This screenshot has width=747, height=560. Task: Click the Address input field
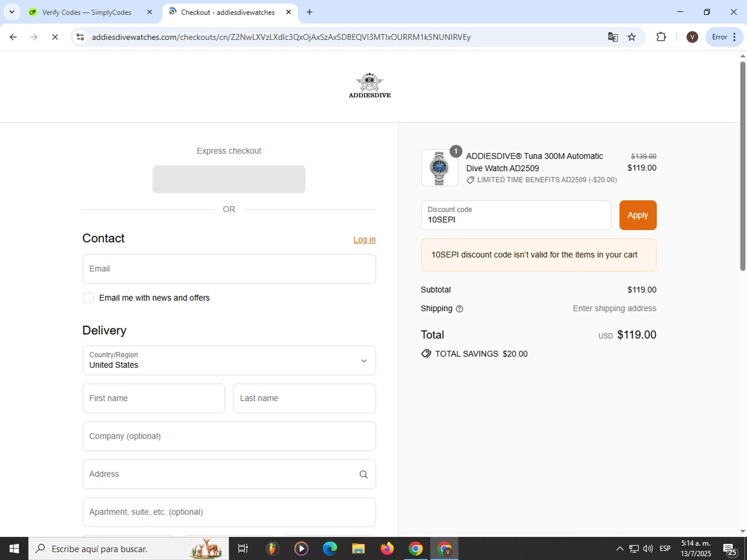coord(229,474)
